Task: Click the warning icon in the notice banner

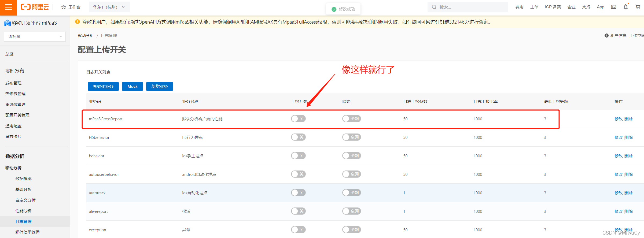Action: tap(77, 22)
